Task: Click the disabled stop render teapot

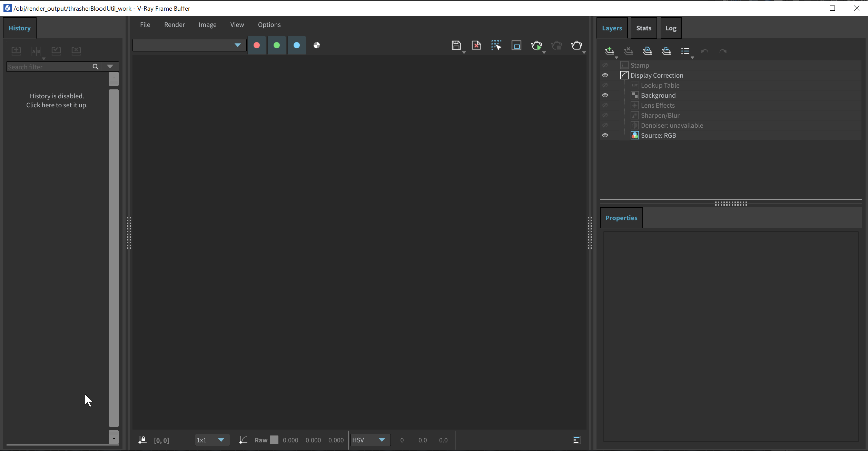Action: (x=556, y=45)
